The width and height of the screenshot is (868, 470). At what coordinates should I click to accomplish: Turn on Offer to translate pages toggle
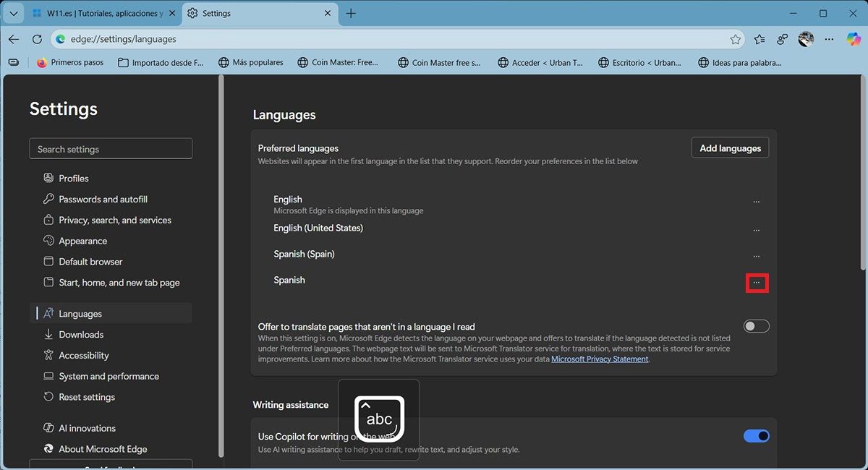pos(756,327)
